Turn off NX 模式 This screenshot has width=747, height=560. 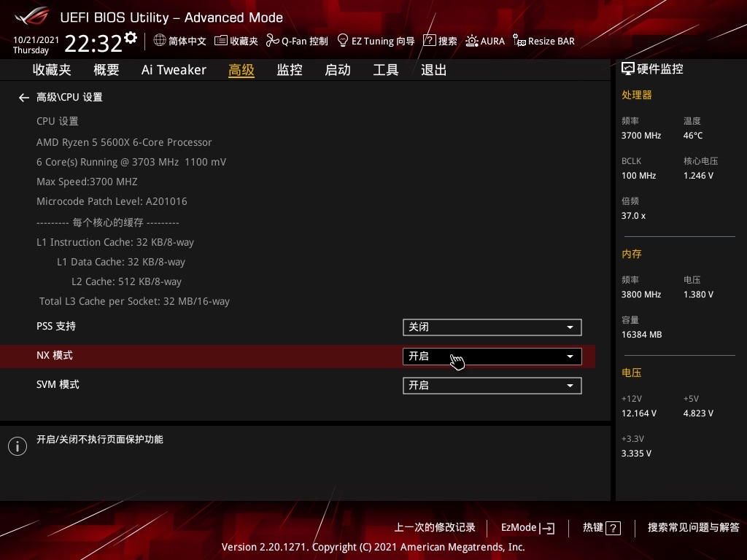[492, 356]
